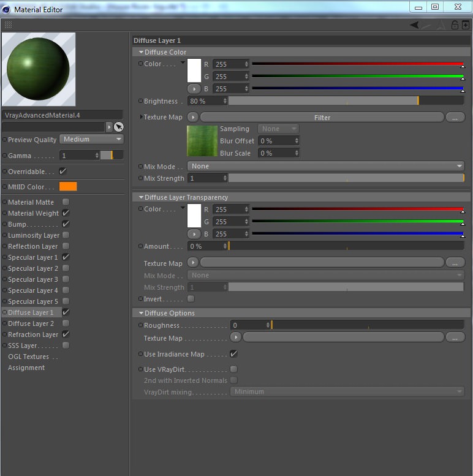Click empty Transparency Texture Map bar

322,262
